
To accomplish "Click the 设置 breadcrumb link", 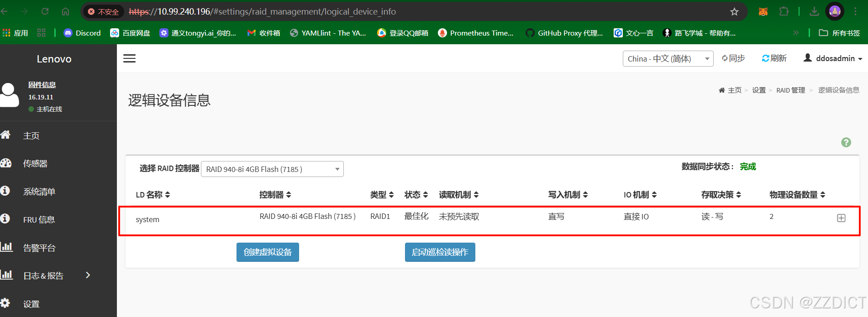I will point(759,90).
